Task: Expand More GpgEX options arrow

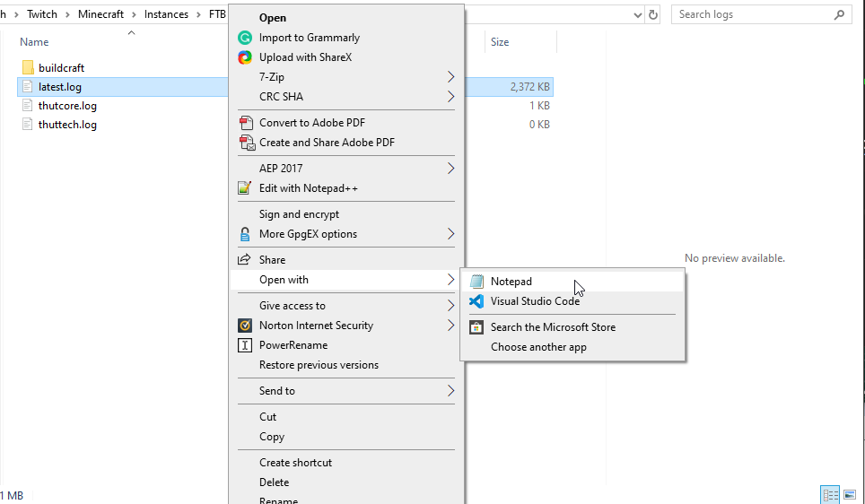Action: (450, 234)
